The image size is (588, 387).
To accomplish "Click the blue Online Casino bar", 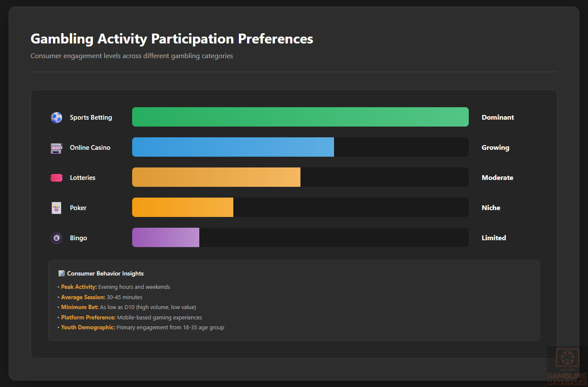I will (233, 147).
